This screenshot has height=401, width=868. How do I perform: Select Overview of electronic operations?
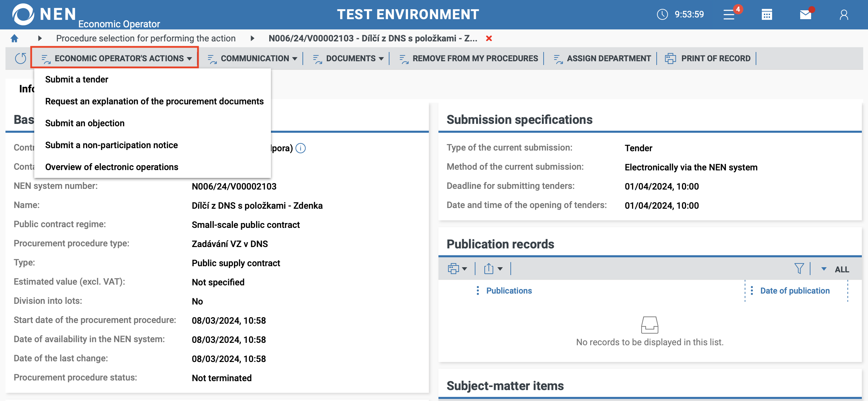coord(112,167)
